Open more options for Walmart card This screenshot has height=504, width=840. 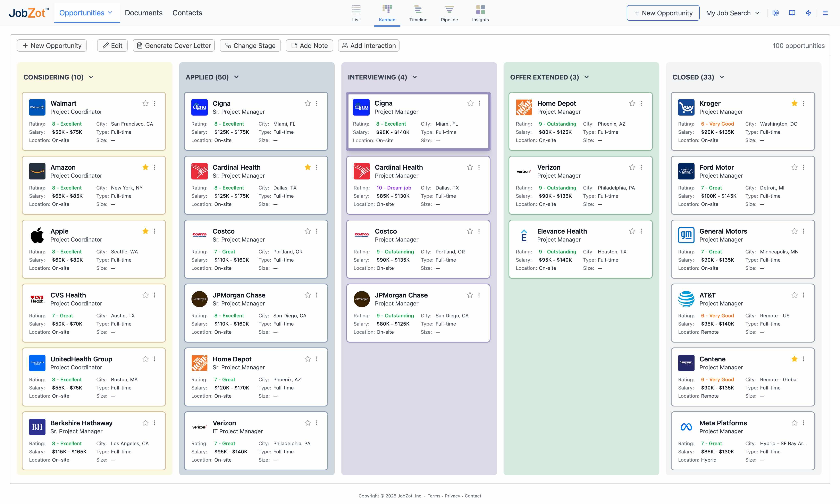pyautogui.click(x=154, y=103)
